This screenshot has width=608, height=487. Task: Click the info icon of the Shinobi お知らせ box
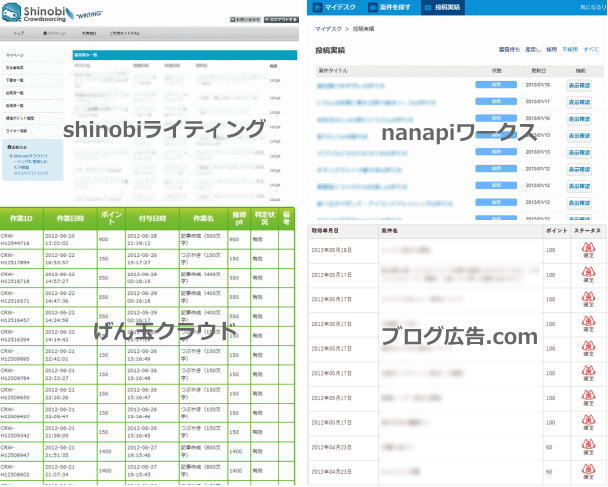(9, 147)
